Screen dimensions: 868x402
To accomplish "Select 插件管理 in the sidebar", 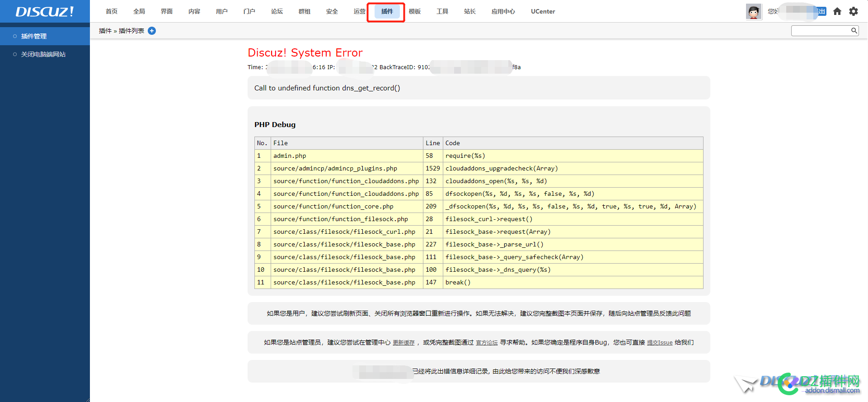I will [x=45, y=36].
